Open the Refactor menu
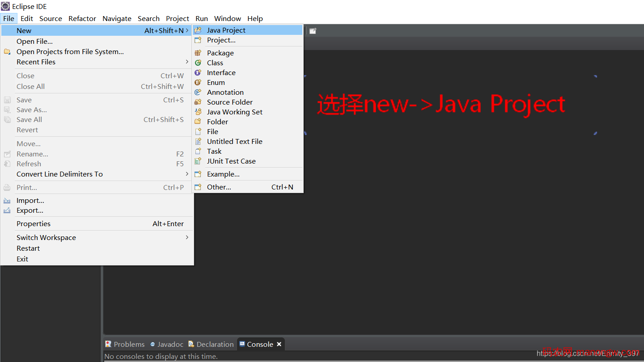 click(x=82, y=18)
